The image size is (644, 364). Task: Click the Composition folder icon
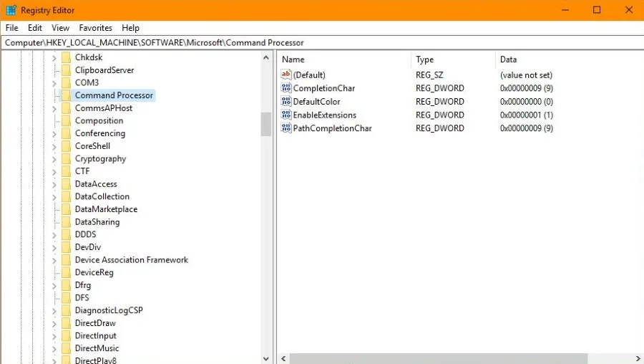66,120
